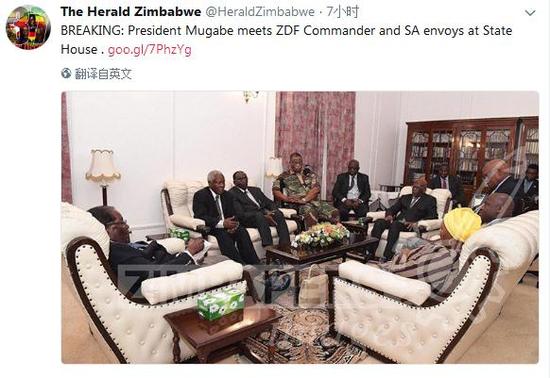Click the wooden bookcase in the photo
Viewport: 550px width, 378px height.
click(x=472, y=154)
